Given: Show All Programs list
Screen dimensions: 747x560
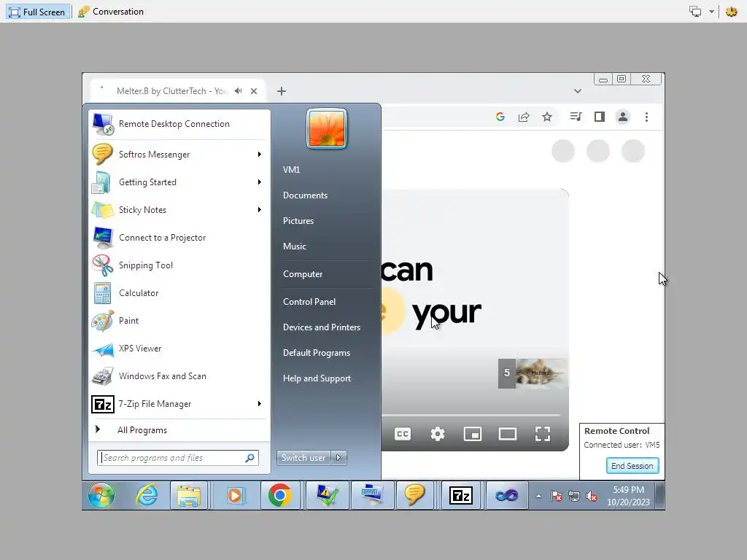Looking at the screenshot, I should click(179, 430).
